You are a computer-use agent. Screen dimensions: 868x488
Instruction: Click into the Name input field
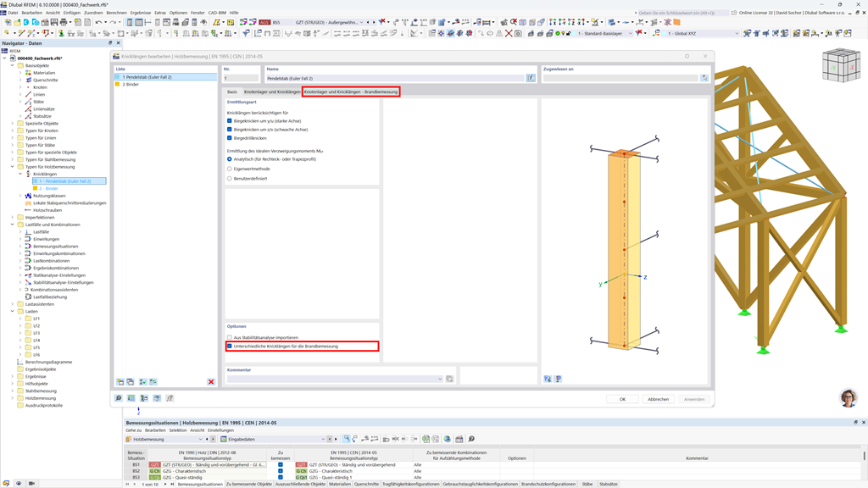[x=395, y=78]
